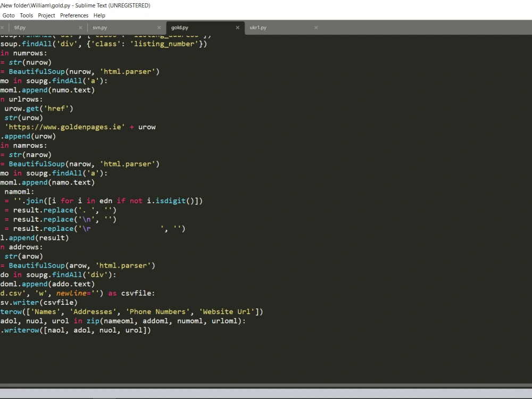Open the Preferences menu
532x399 pixels.
[74, 15]
